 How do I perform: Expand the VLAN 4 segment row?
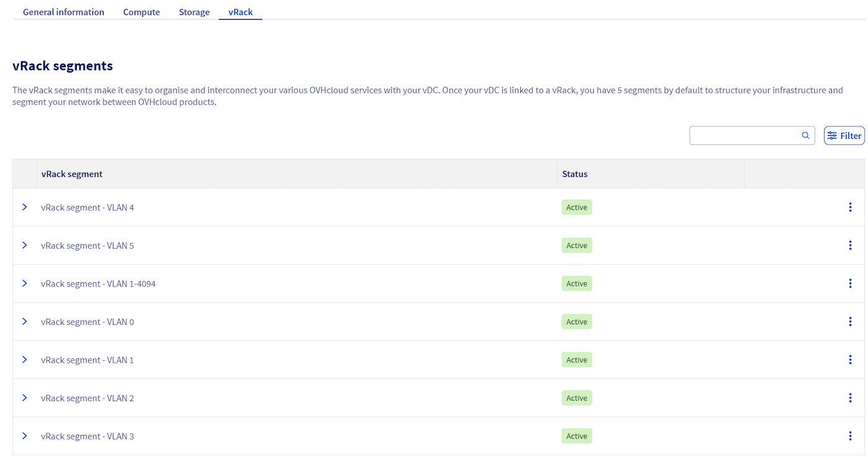(25, 207)
